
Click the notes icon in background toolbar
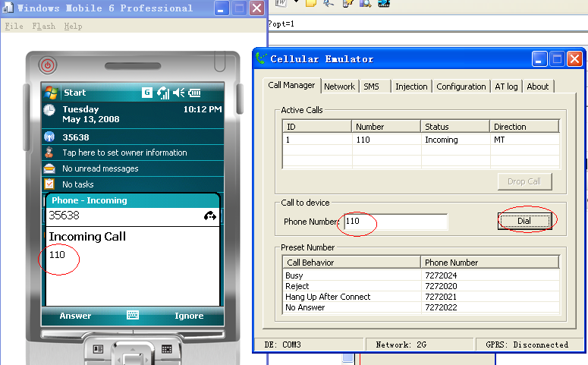tap(311, 3)
